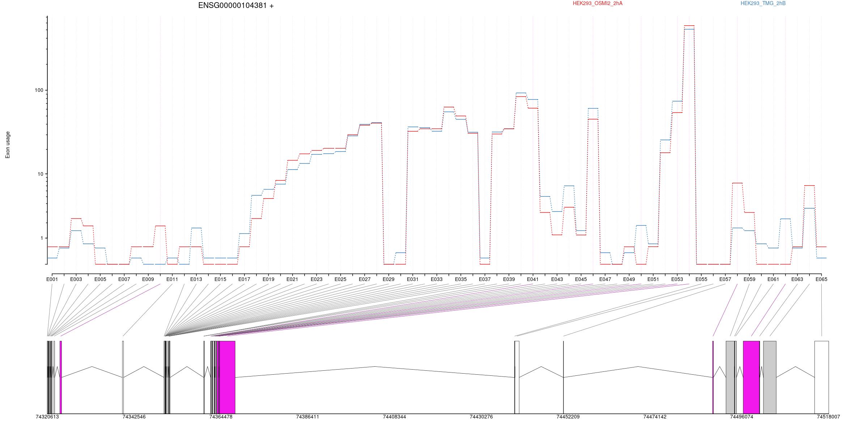
Task: Click exon label E009
Action: point(148,279)
